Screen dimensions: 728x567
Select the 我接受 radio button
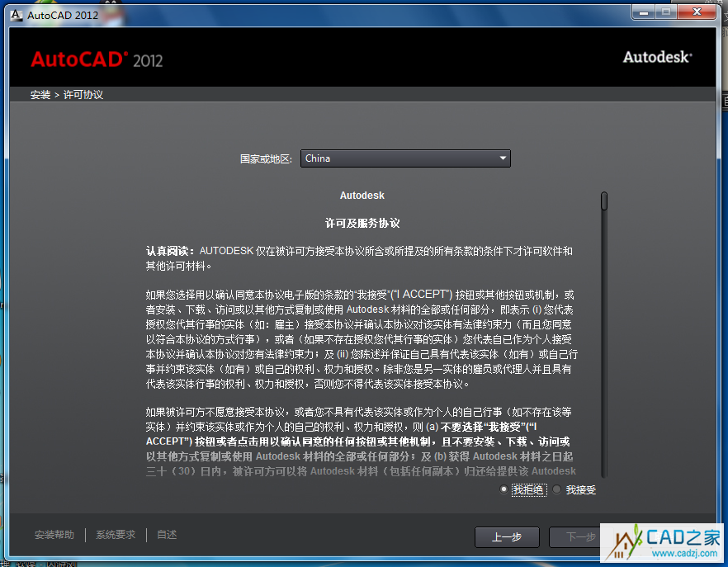(556, 489)
